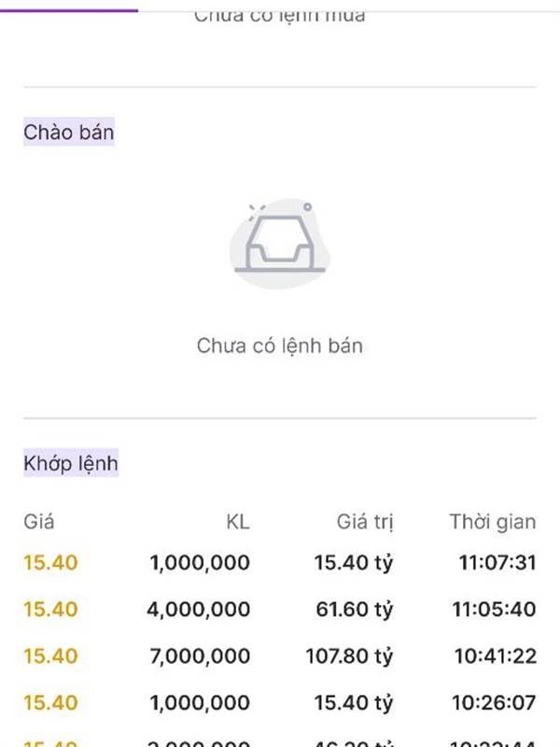The height and width of the screenshot is (747, 560).
Task: Open the trade matched at 10:41:22
Action: [x=496, y=656]
